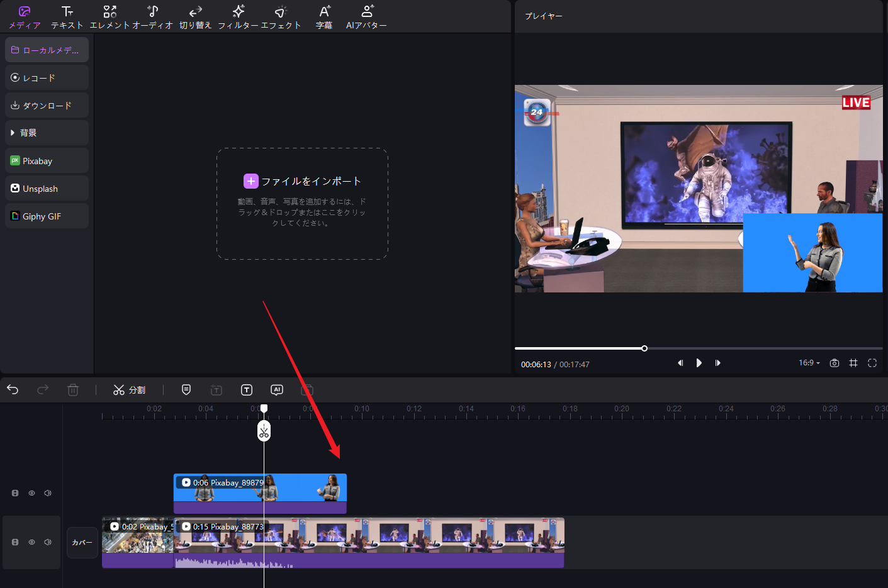Open the AIアバター avatar tab
Image resolution: width=888 pixels, height=588 pixels.
(366, 18)
